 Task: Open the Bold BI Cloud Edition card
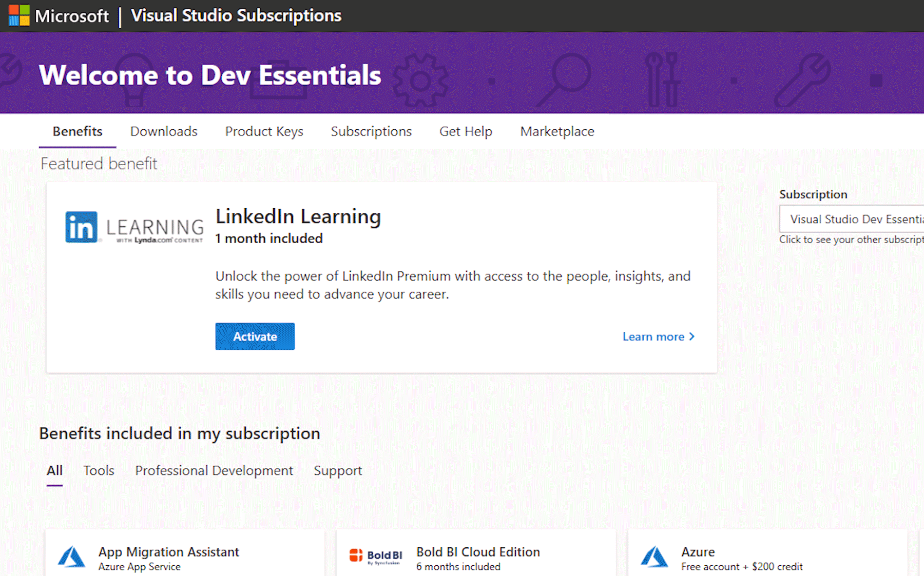point(477,552)
